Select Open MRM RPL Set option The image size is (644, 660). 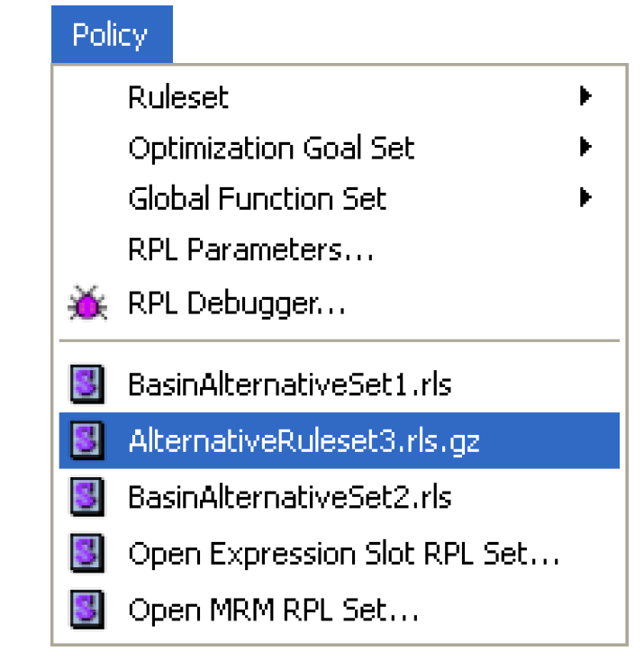point(274,611)
